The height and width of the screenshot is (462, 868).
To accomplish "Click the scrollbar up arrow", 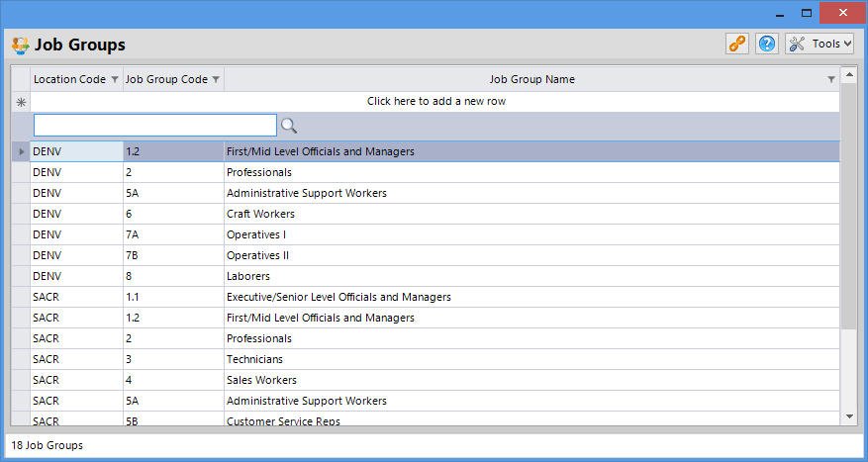I will pyautogui.click(x=848, y=74).
